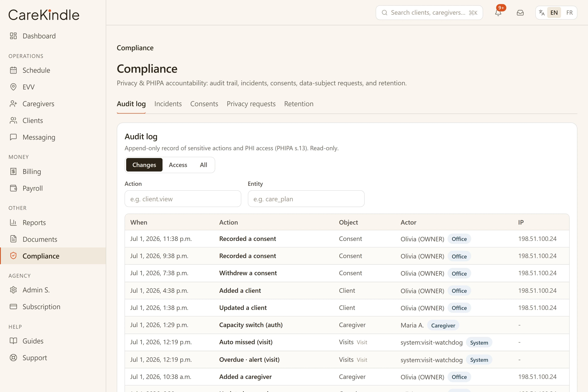Switch to the Privacy requests tab
588x392 pixels.
click(251, 104)
